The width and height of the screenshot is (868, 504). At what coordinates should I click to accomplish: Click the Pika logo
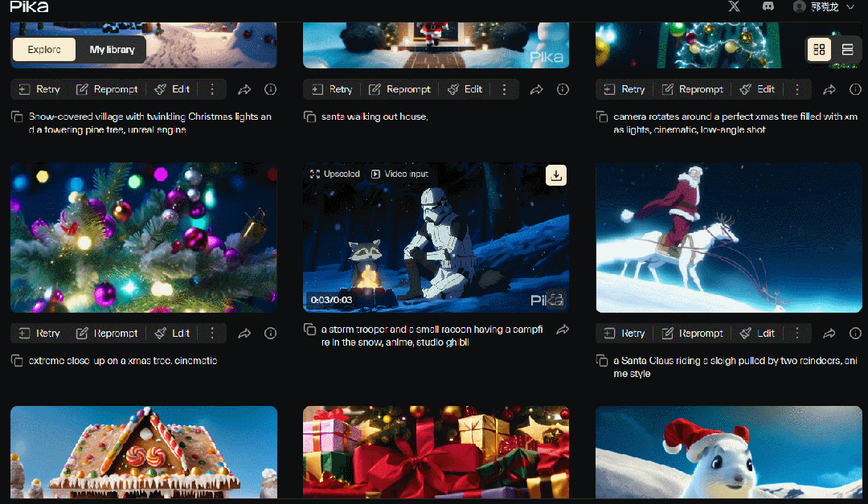point(30,6)
